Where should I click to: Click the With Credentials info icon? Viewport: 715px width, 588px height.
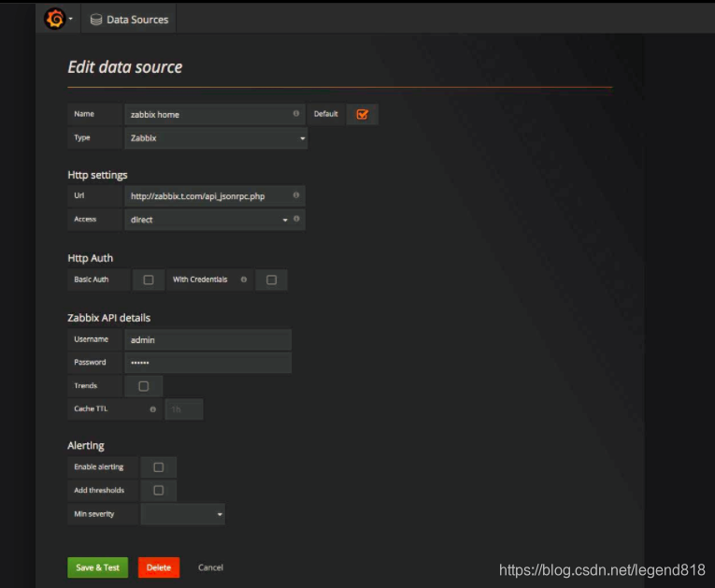244,280
